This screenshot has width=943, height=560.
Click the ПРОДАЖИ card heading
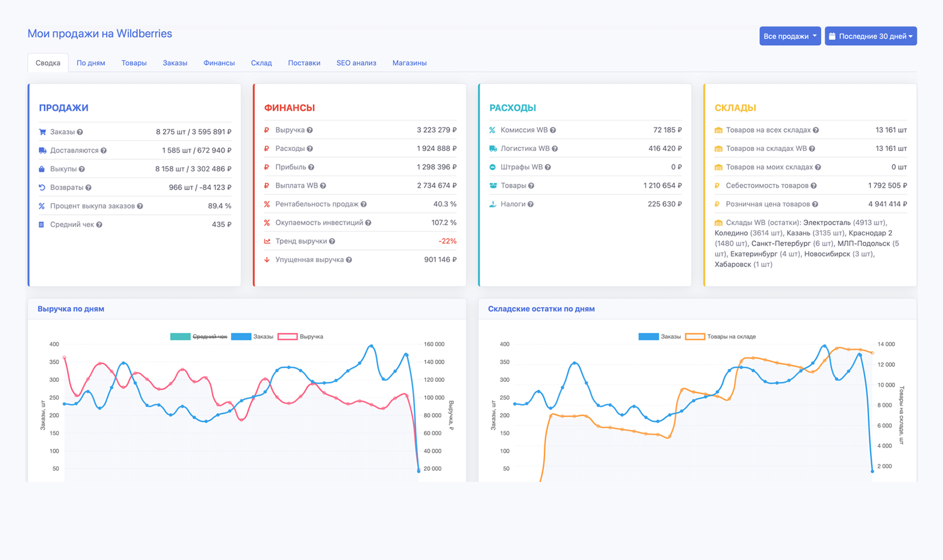pos(64,108)
